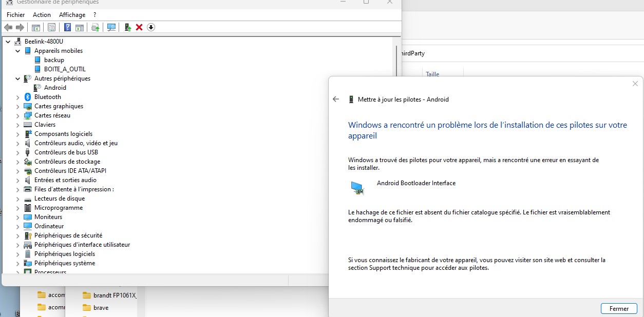Expand the Lecteurs de disque node

17,199
